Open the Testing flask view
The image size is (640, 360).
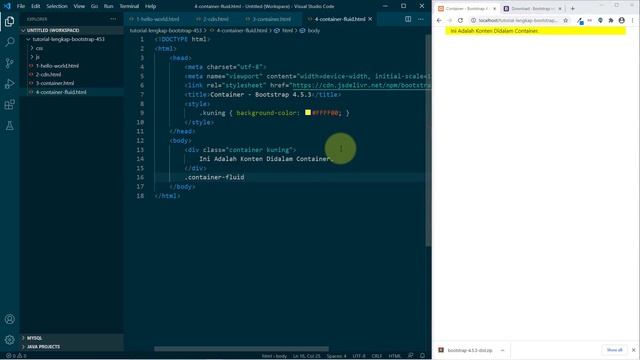coord(9,126)
